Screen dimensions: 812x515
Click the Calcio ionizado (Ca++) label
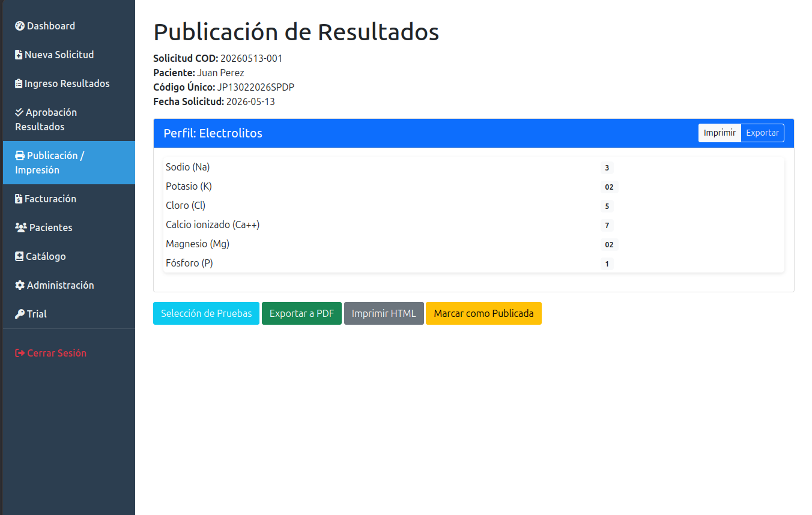tap(213, 225)
